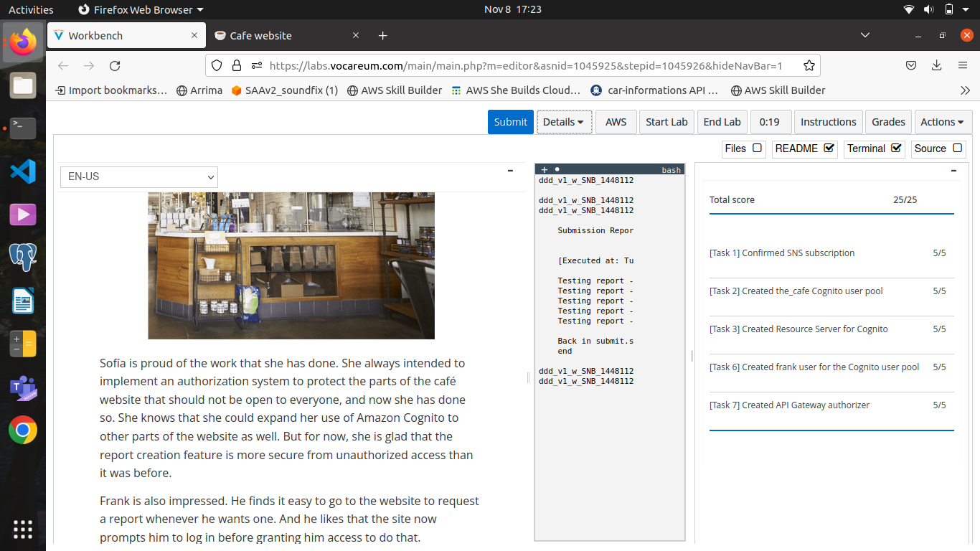980x551 pixels.
Task: Open the Firefox Downloads icon
Action: tap(936, 65)
